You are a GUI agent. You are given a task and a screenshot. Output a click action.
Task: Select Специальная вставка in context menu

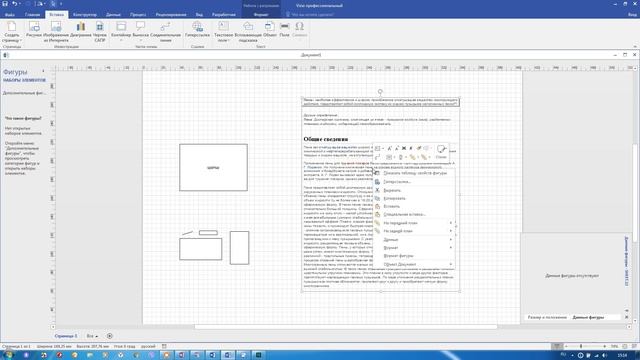[x=414, y=214]
